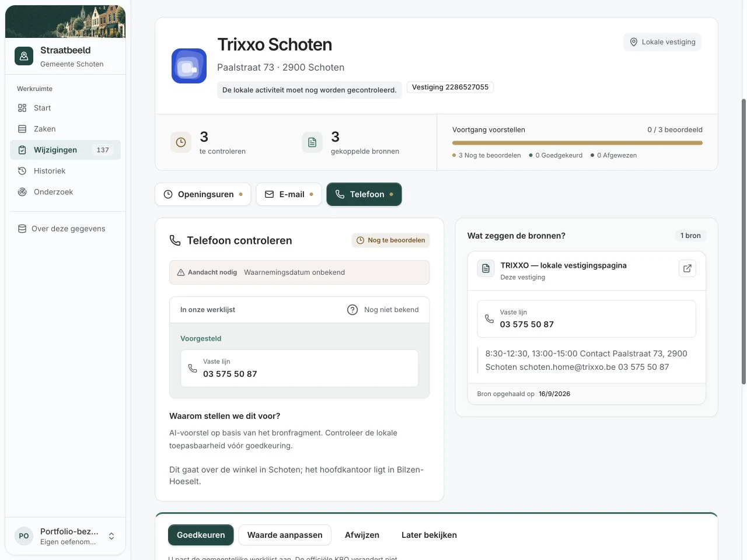The image size is (747, 560).
Task: Click the Waarnemingsdatum onbekend notice
Action: pyautogui.click(x=299, y=272)
